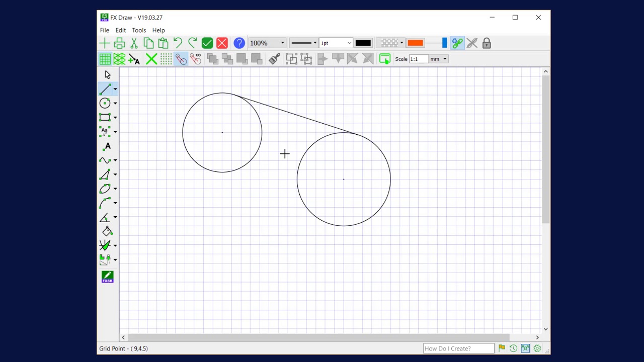Select the plain text A tool
This screenshot has width=644, height=362.
point(107,146)
